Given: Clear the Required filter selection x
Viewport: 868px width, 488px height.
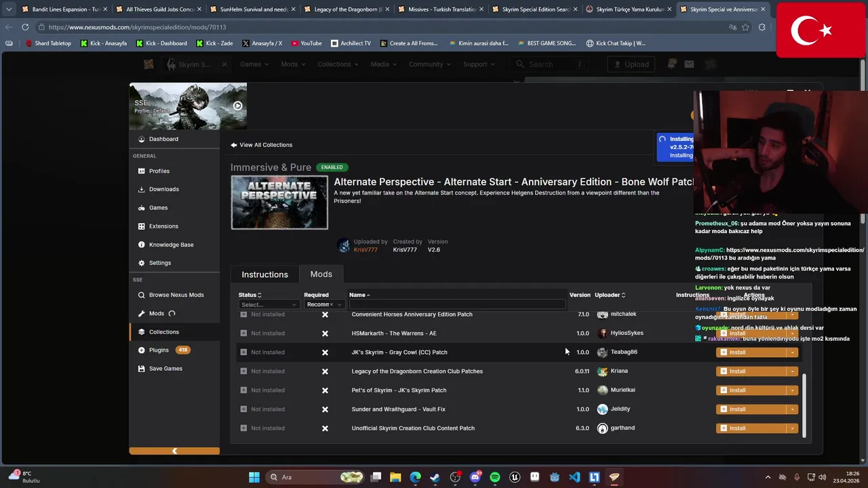Looking at the screenshot, I should tap(331, 305).
